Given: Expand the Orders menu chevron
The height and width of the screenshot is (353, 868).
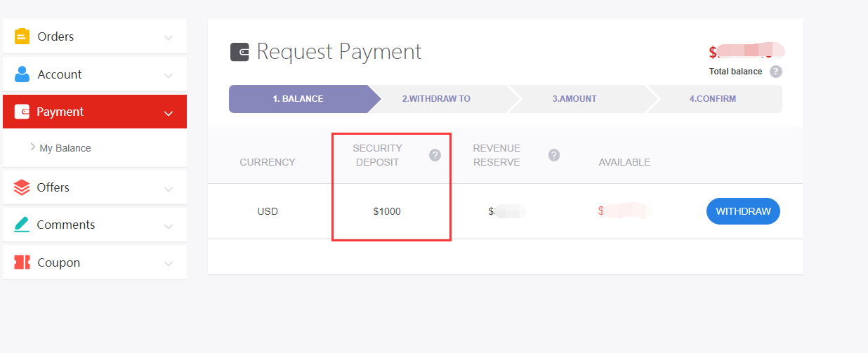Looking at the screenshot, I should (169, 37).
